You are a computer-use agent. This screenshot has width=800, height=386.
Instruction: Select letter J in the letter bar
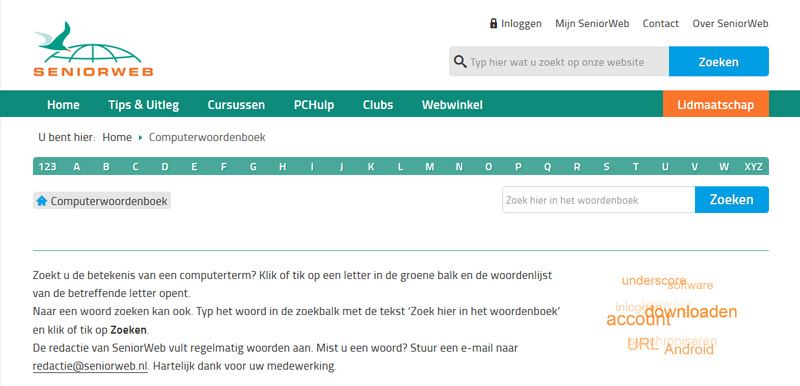[x=341, y=167]
